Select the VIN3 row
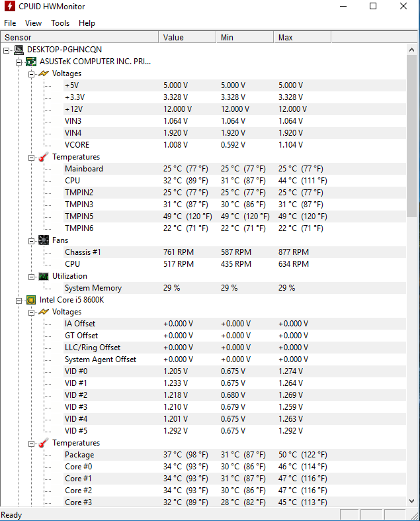420x521 pixels. point(235,121)
